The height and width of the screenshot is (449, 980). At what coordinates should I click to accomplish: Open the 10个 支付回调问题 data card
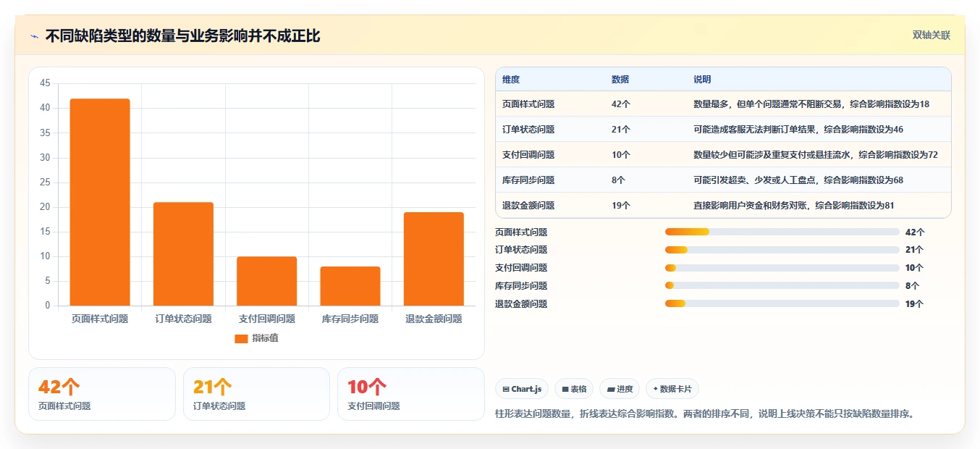coord(411,394)
